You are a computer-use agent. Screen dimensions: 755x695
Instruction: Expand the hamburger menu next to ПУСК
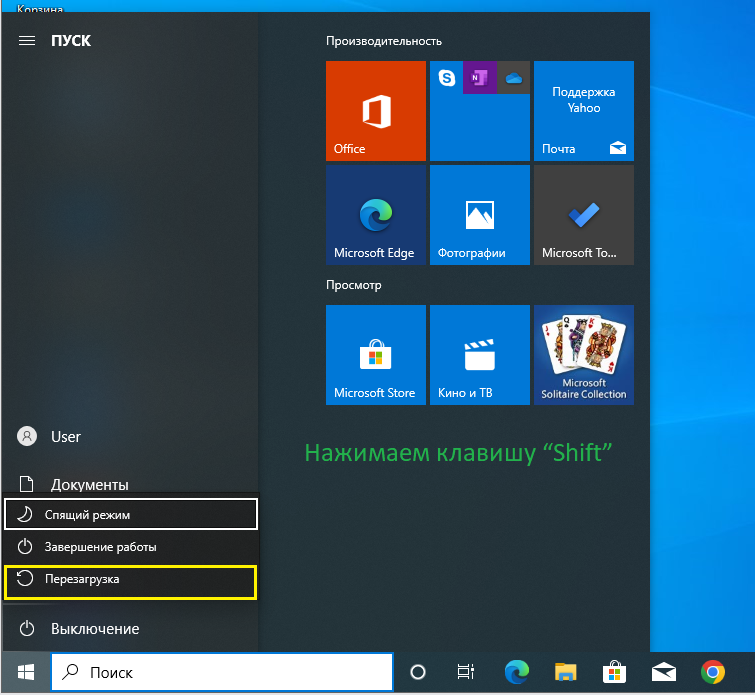pyautogui.click(x=27, y=40)
